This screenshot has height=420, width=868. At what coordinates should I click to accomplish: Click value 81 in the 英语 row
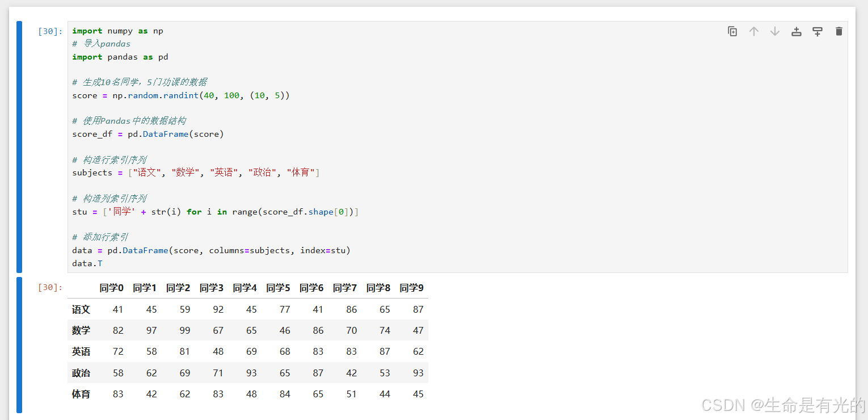tap(185, 351)
